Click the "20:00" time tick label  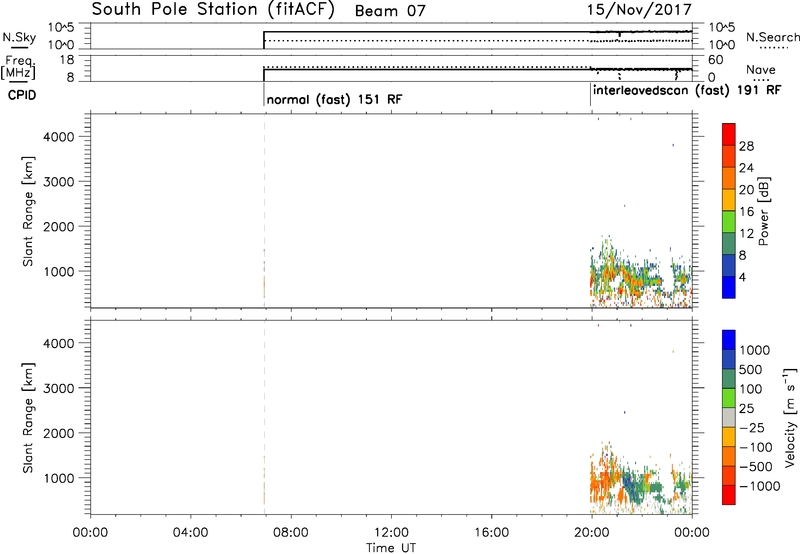coord(591,533)
